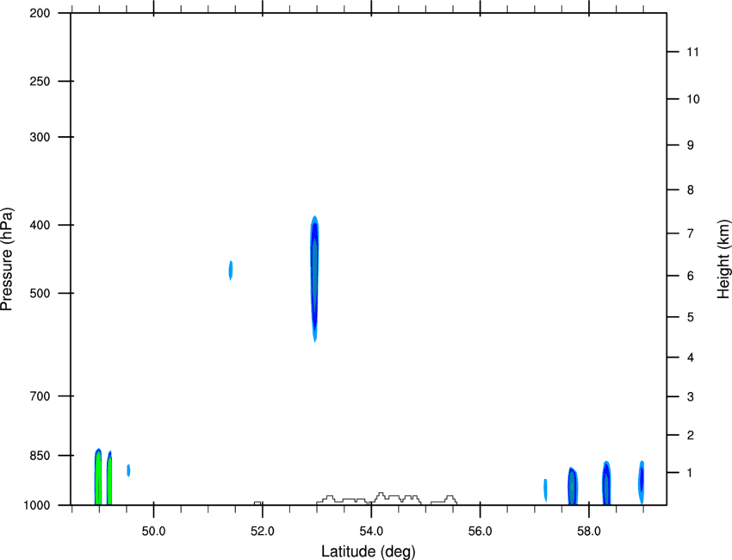Click the 58.0 latitude label

point(589,532)
